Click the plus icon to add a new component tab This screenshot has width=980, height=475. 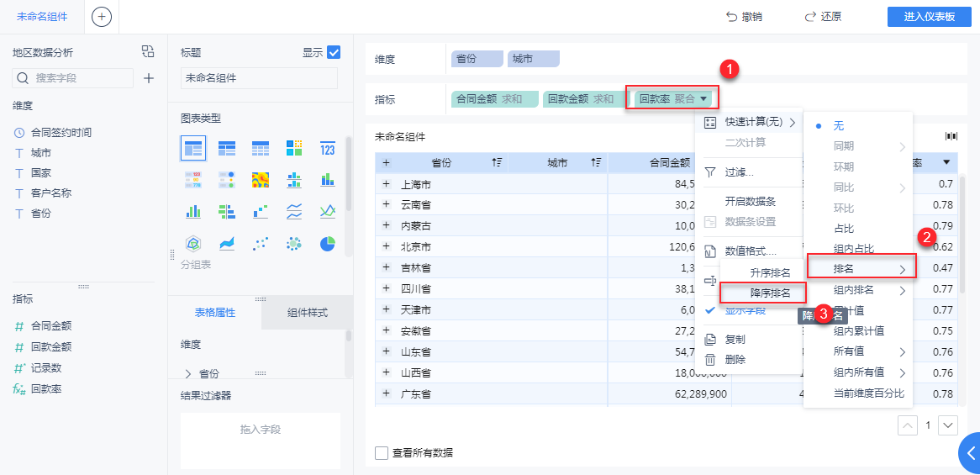pyautogui.click(x=102, y=17)
